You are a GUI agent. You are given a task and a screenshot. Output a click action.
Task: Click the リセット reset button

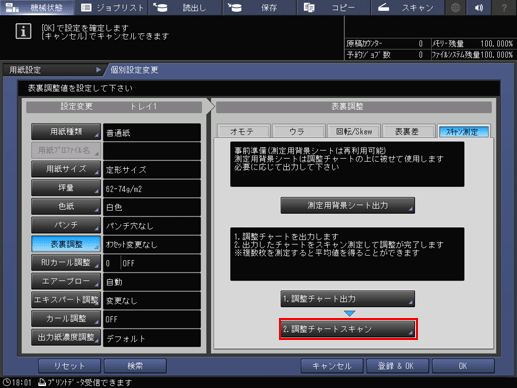69,366
